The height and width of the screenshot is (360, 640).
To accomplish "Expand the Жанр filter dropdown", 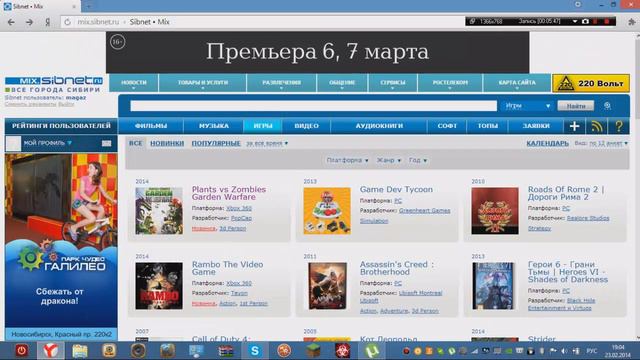I will [388, 160].
